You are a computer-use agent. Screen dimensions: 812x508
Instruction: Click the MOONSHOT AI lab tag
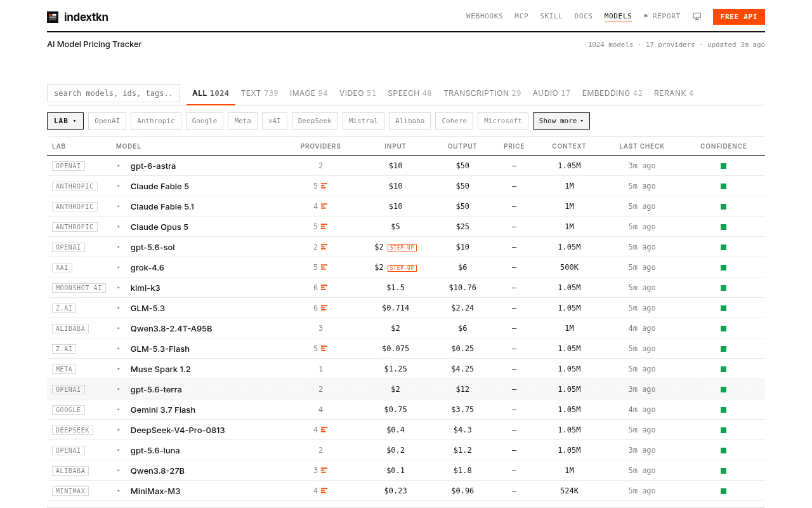tap(79, 288)
